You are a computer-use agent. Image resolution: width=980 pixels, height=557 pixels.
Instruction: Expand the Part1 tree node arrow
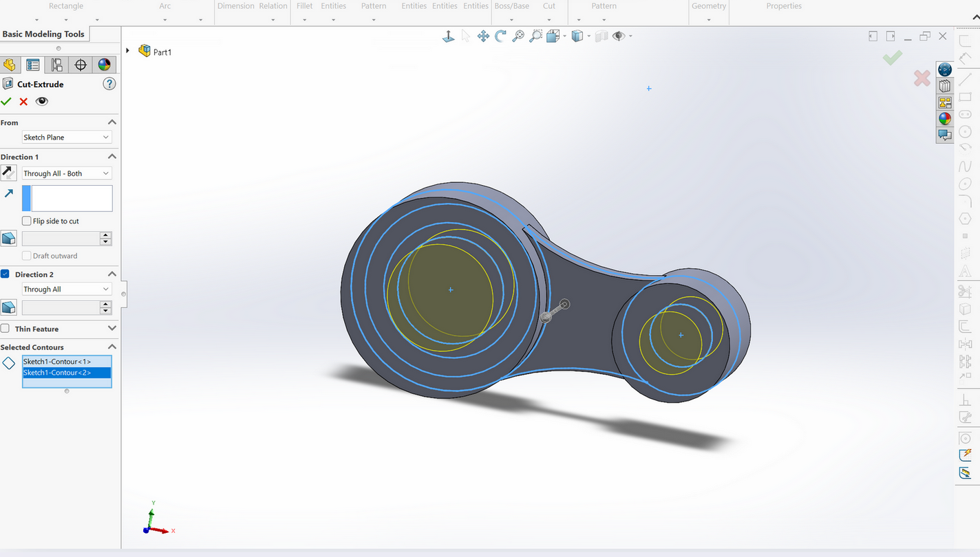128,51
